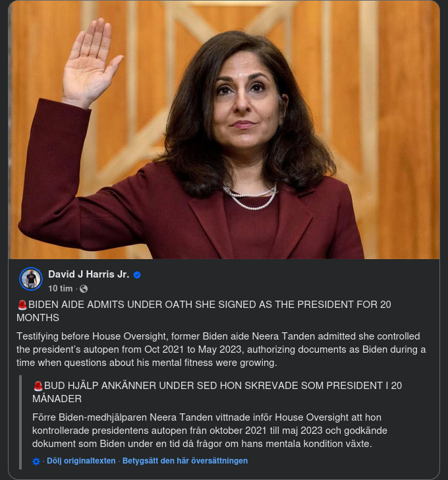The height and width of the screenshot is (480, 448).
Task: Click the pearl necklace in the photo
Action: point(250,198)
